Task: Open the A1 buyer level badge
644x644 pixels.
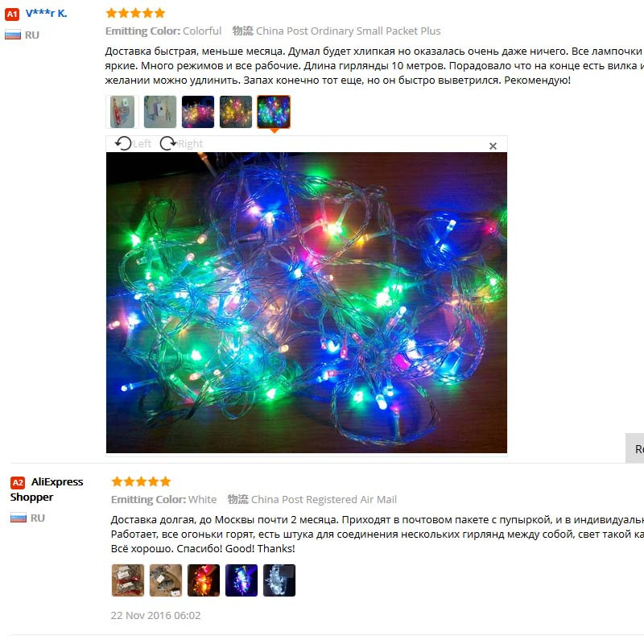Action: pyautogui.click(x=12, y=14)
